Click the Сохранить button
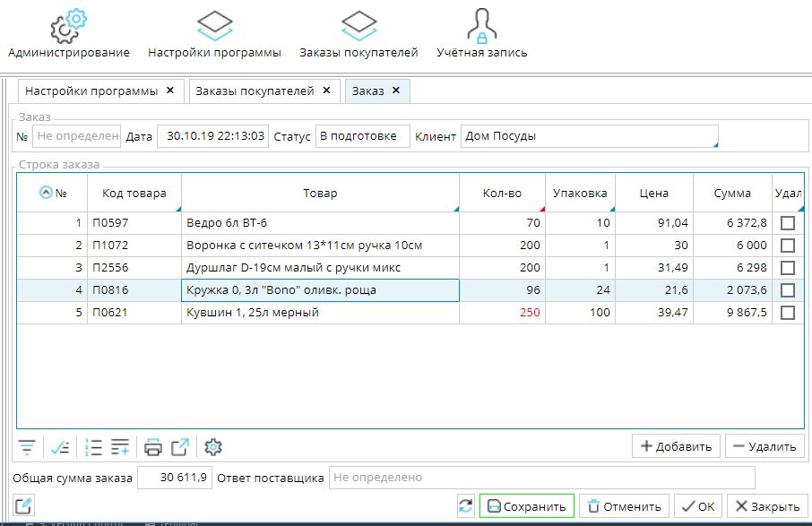The image size is (812, 526). point(527,506)
